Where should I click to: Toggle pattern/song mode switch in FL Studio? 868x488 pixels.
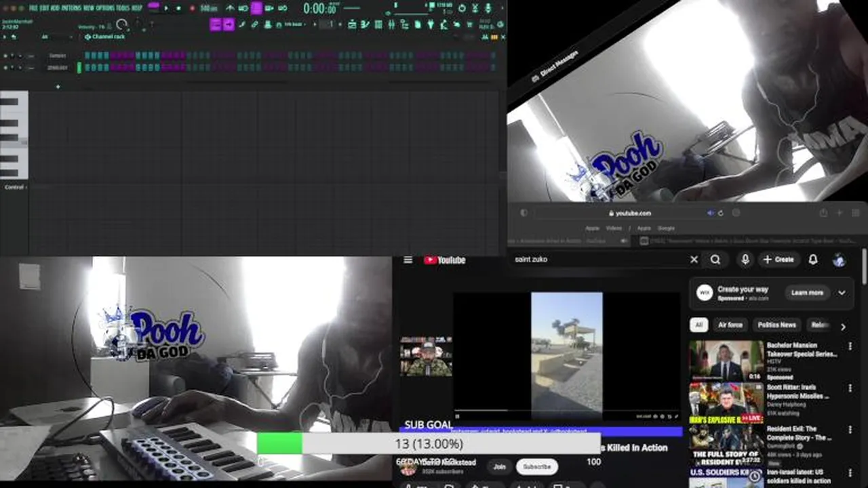click(154, 8)
